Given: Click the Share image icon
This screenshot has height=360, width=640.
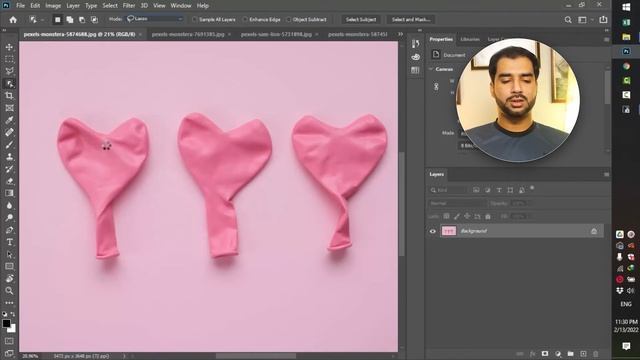Looking at the screenshot, I should [603, 19].
